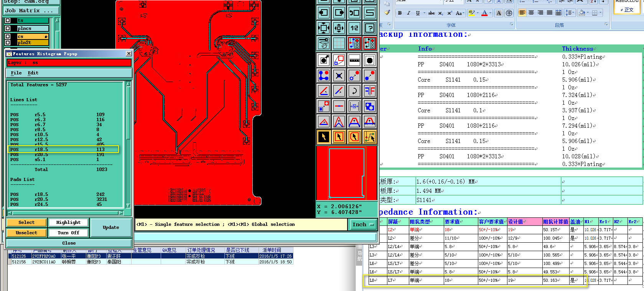Screen dimensions: 644x291
Task: Select the measure arrow-to-point tool
Action: 324,60
